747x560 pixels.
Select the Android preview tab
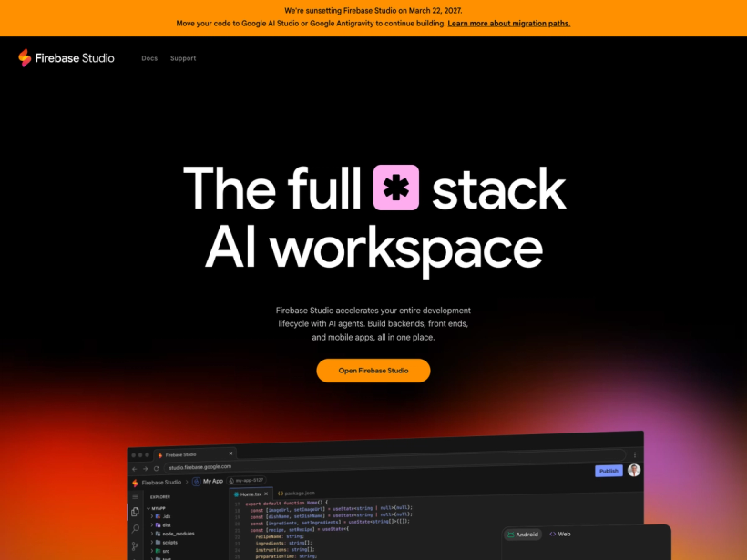tap(523, 535)
